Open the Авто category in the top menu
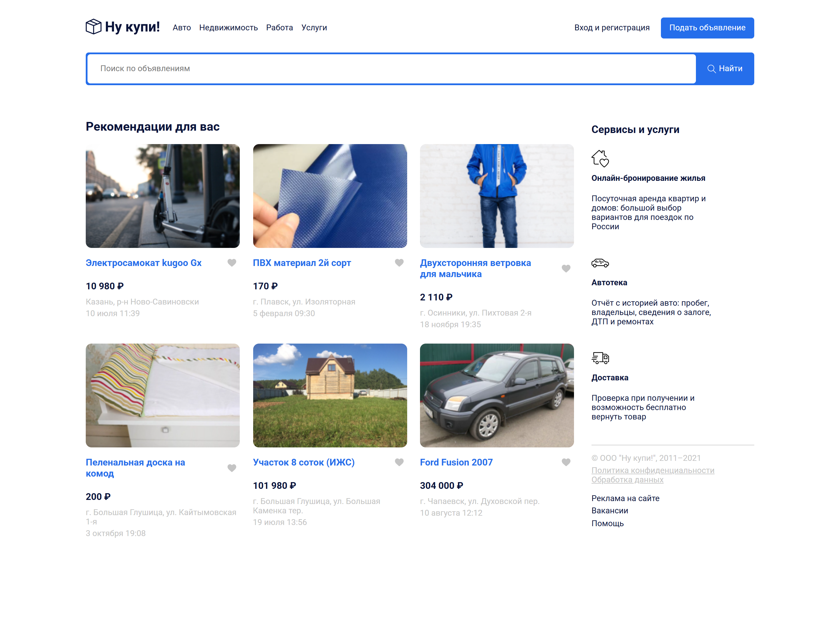Image resolution: width=840 pixels, height=630 pixels. coord(181,28)
